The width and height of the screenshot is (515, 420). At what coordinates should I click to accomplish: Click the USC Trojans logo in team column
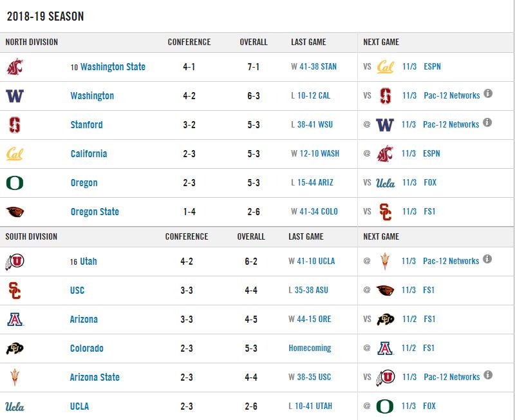[14, 291]
